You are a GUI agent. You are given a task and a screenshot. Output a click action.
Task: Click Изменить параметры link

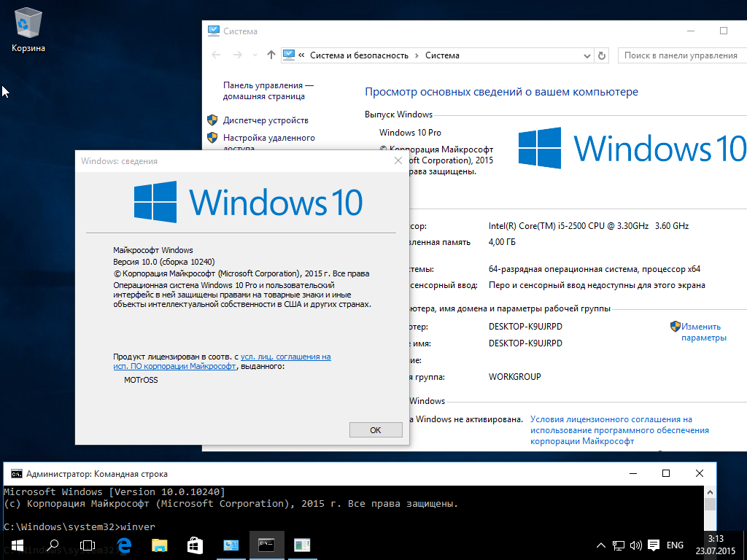point(703,332)
